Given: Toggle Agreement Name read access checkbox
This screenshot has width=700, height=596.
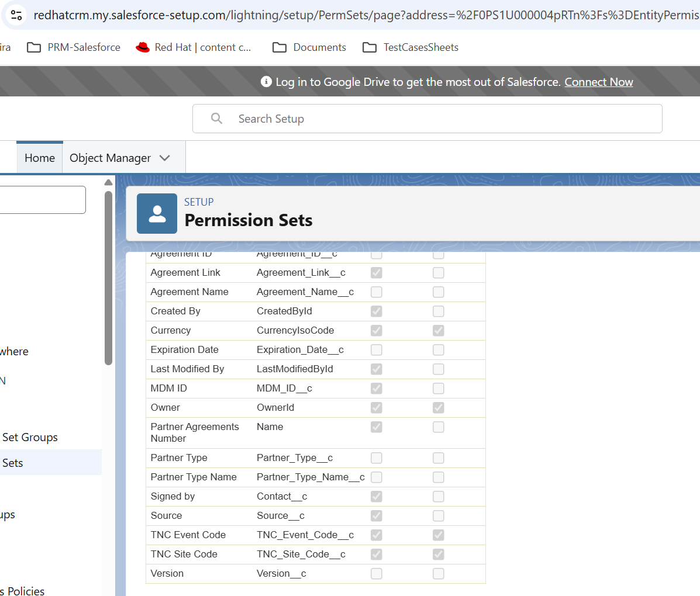Looking at the screenshot, I should [377, 292].
